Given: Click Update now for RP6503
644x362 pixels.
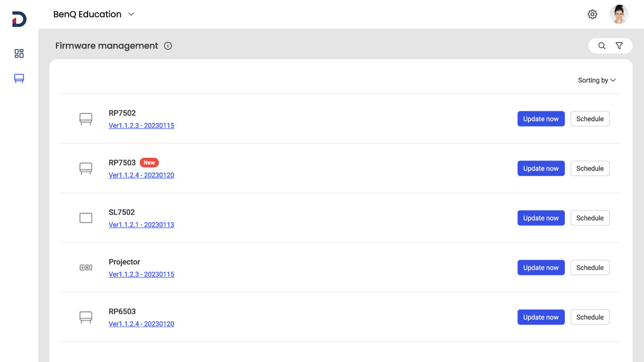Looking at the screenshot, I should (x=541, y=317).
